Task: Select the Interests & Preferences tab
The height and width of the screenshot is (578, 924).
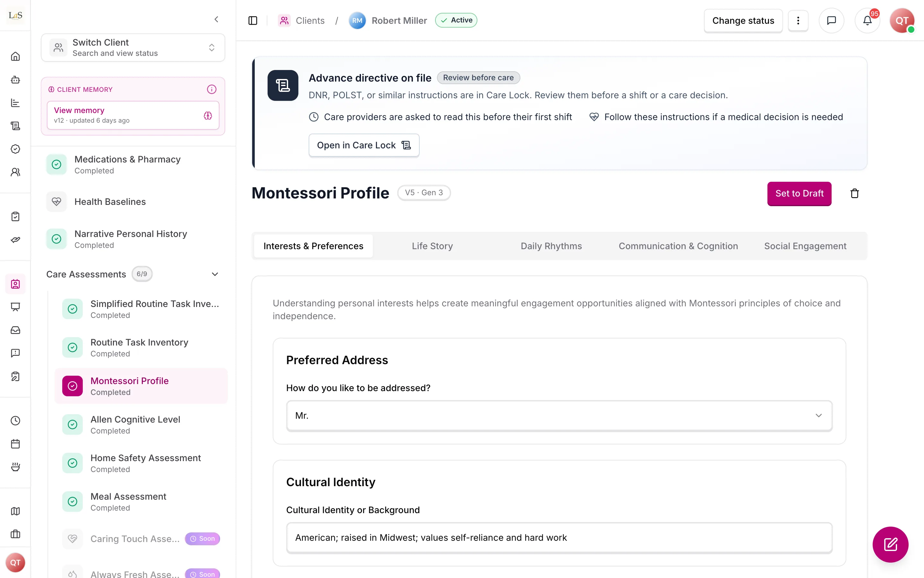Action: click(313, 246)
